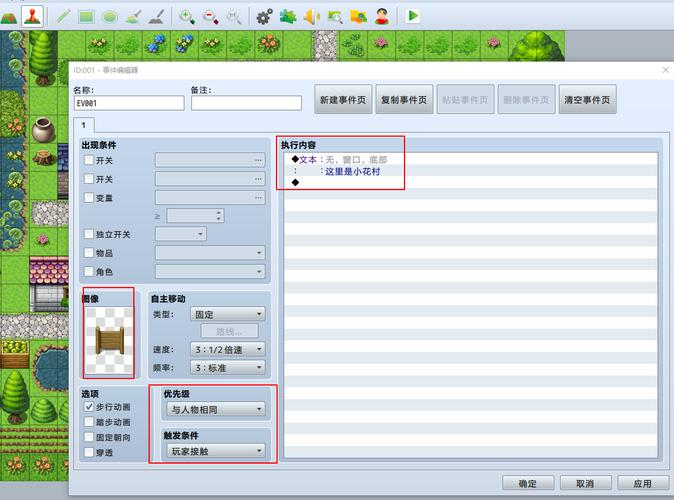Screen dimensions: 674x500
Task: Enable the 角色 condition checkbox
Action: (89, 271)
